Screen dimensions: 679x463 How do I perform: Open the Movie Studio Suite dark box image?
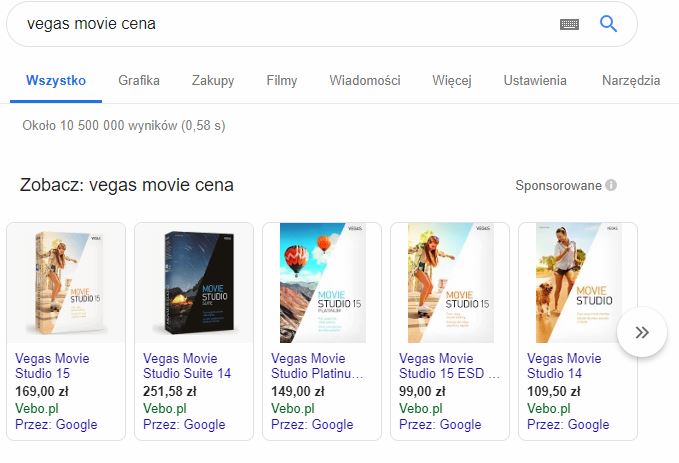tap(194, 283)
